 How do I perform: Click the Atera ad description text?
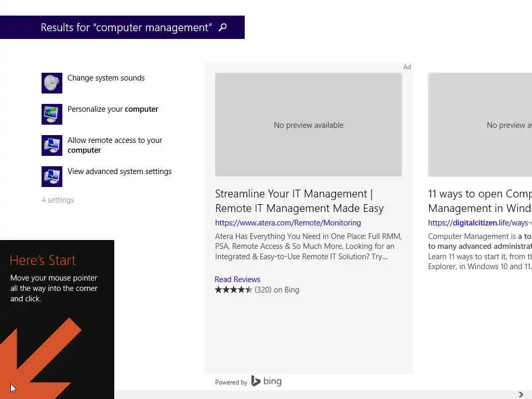[308, 246]
